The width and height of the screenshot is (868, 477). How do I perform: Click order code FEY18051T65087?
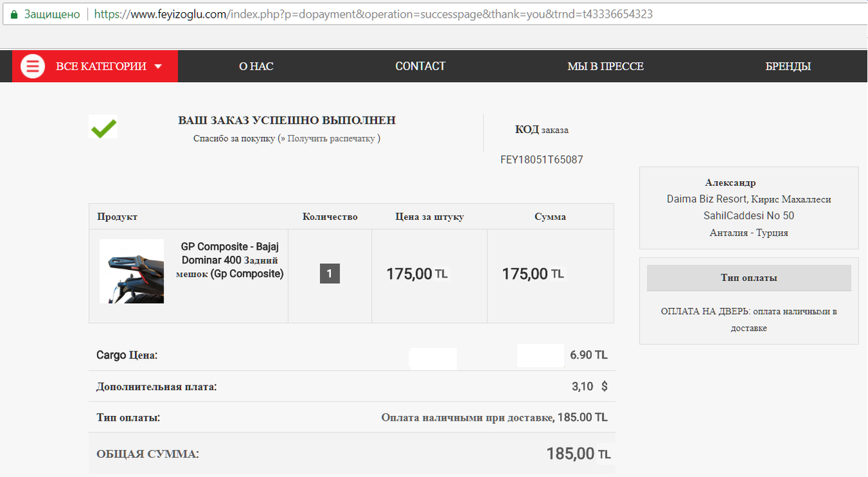coord(542,160)
